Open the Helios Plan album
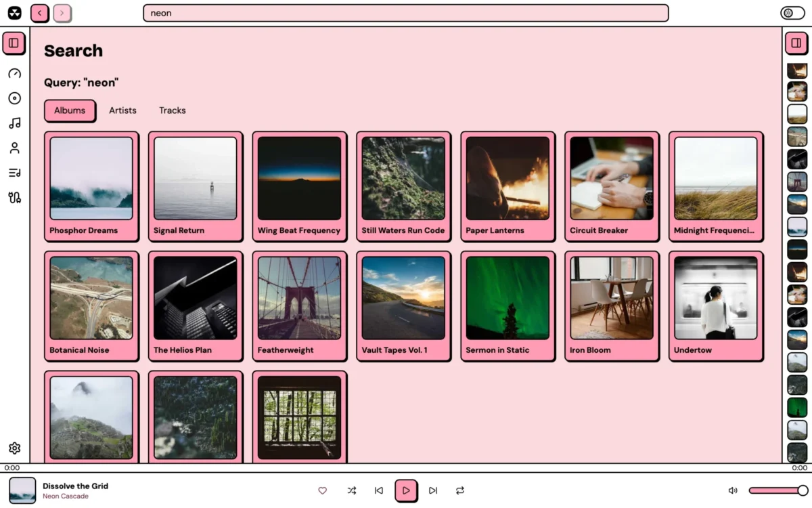Screen dimensions: 812x508 (x=196, y=306)
